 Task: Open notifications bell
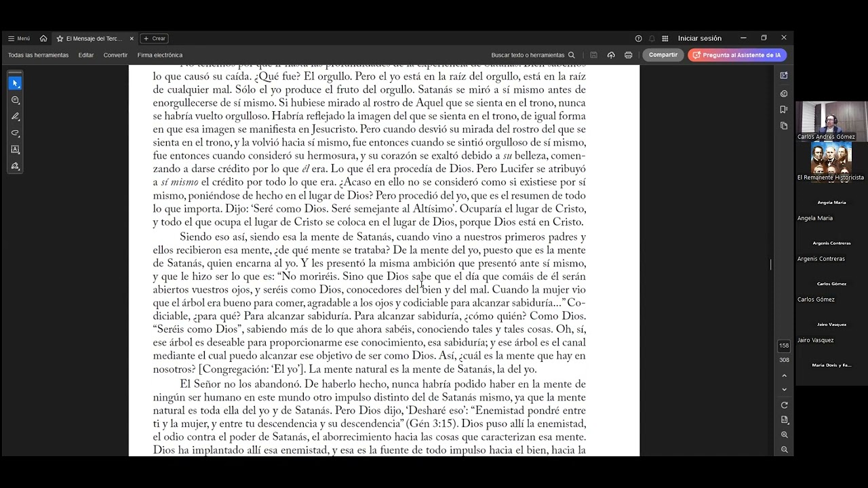tap(652, 39)
